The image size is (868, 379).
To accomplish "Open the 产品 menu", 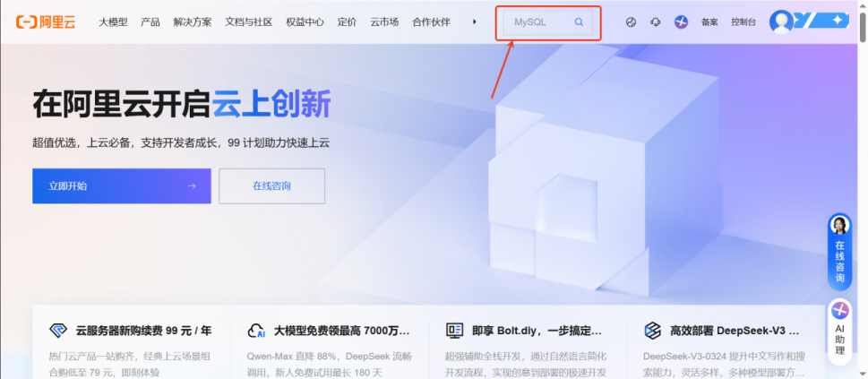I will click(150, 22).
